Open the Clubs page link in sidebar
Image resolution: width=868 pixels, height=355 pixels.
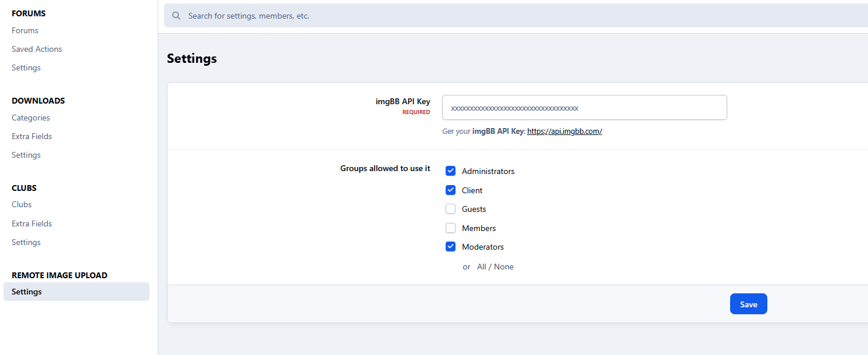coord(22,204)
